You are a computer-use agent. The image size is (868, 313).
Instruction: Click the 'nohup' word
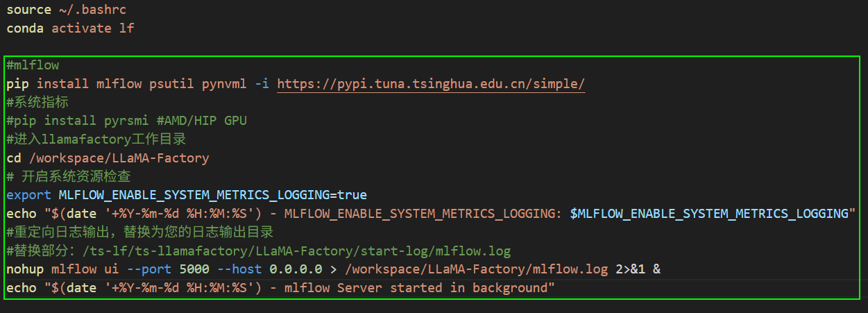[x=25, y=269]
